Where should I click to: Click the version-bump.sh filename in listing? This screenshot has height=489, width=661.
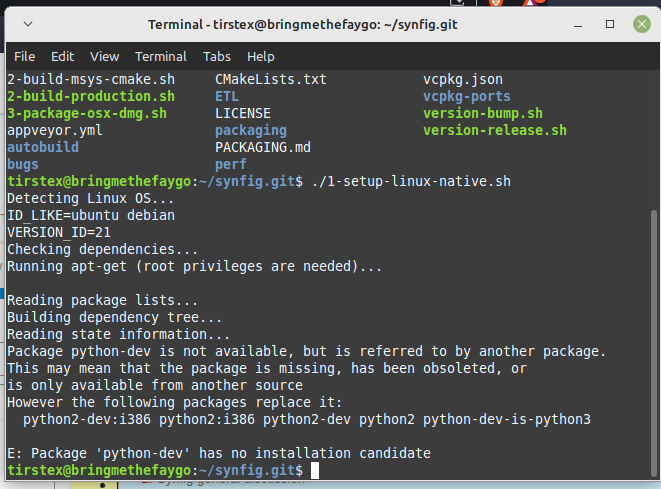point(482,113)
